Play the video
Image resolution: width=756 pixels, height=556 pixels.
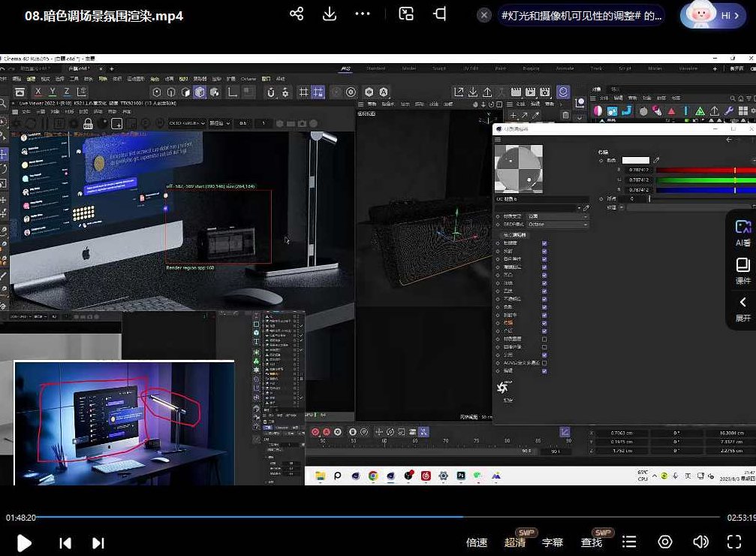coord(24,542)
